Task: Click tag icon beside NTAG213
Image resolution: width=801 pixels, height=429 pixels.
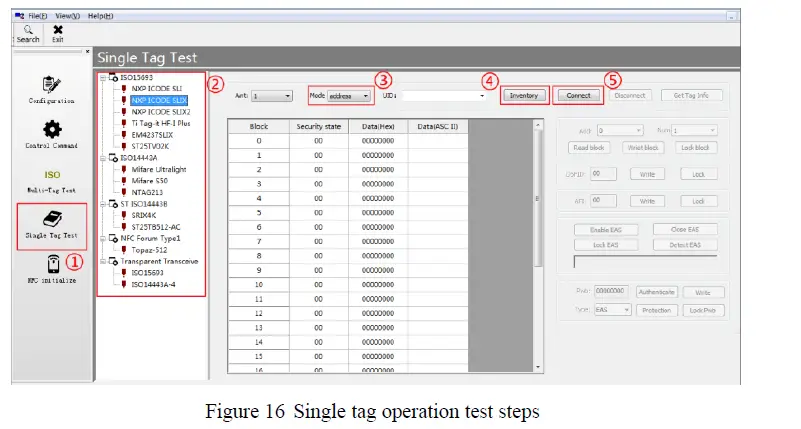Action: point(123,192)
